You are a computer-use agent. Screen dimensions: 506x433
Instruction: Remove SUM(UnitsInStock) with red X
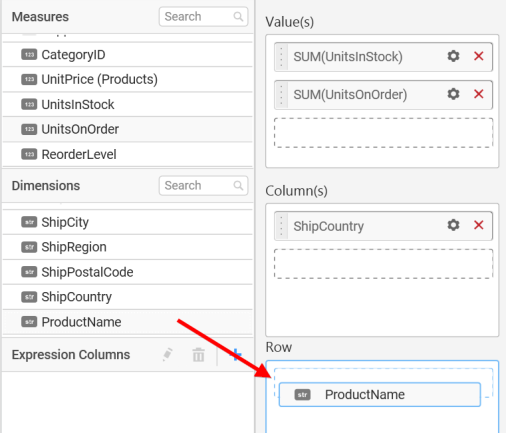[x=479, y=56]
